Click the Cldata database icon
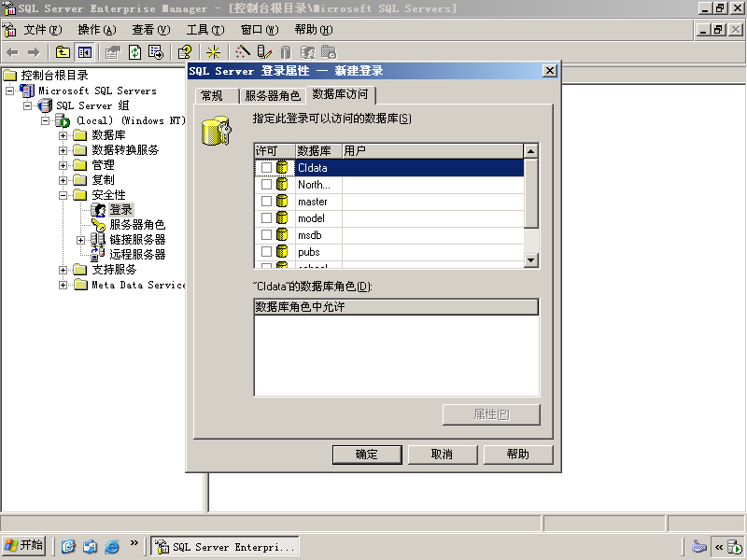 [x=282, y=168]
